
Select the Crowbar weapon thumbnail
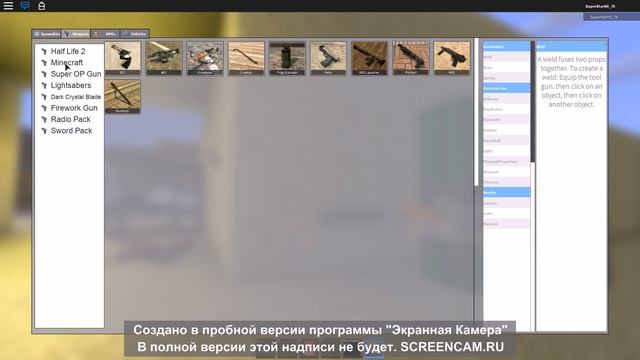[246, 58]
